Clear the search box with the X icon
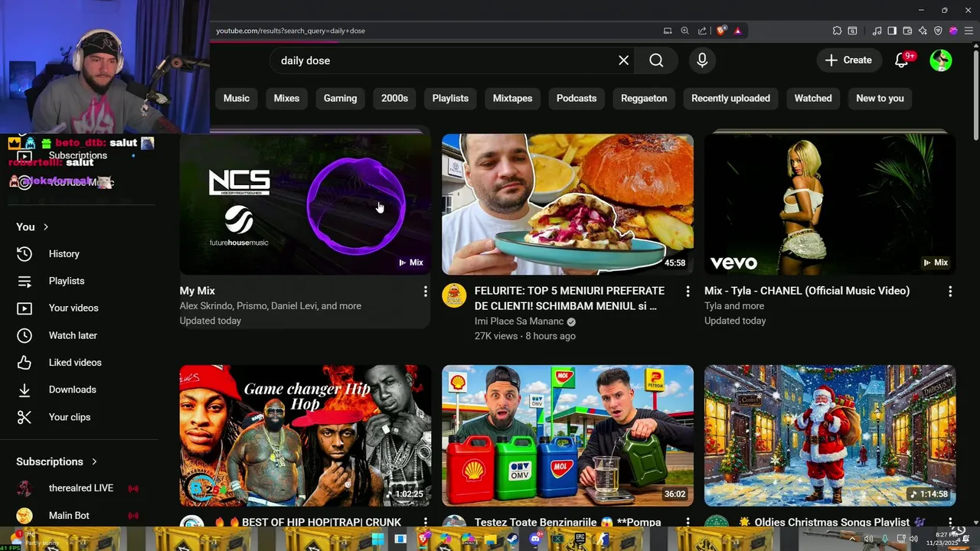980x551 pixels. [623, 60]
